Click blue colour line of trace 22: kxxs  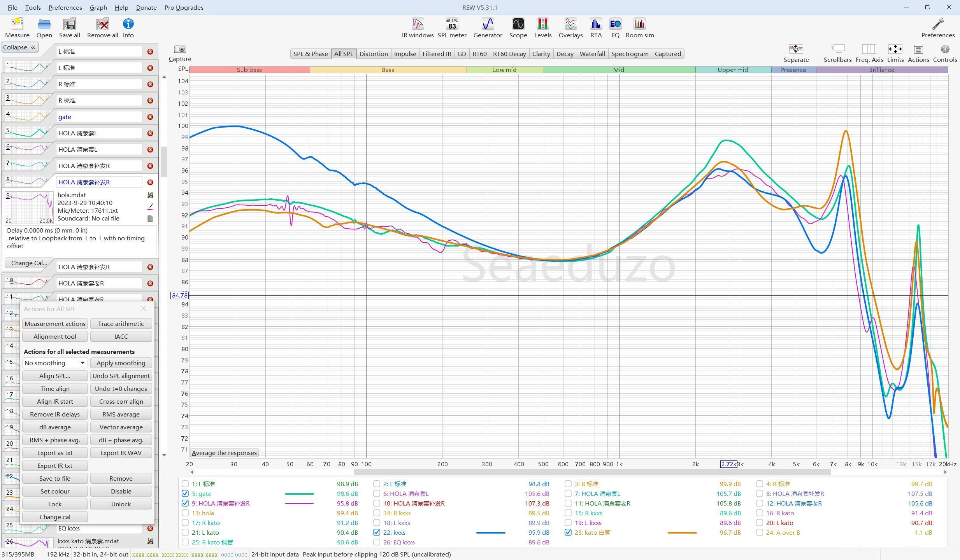click(x=491, y=533)
